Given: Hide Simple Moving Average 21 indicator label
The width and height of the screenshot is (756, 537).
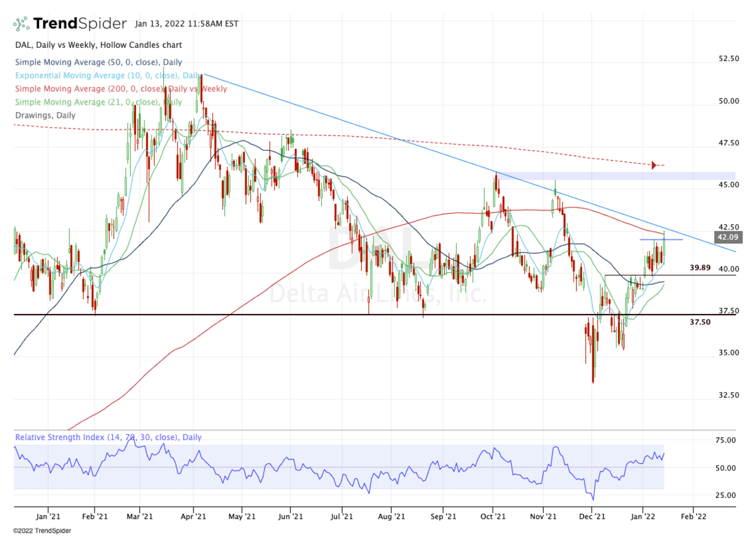Looking at the screenshot, I should (98, 102).
